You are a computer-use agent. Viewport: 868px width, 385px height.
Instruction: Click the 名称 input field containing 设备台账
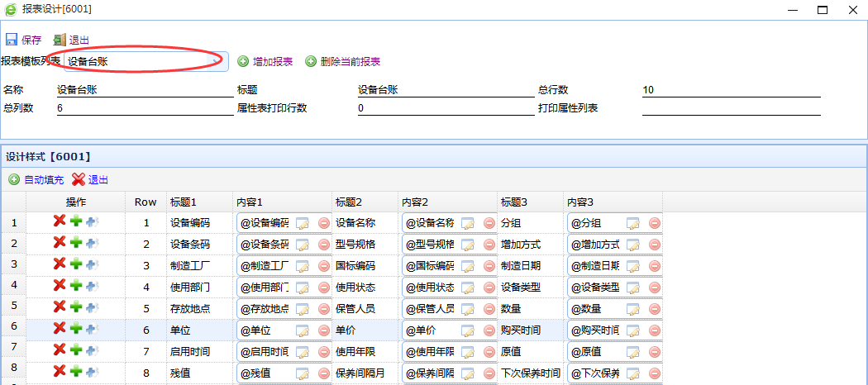(145, 90)
